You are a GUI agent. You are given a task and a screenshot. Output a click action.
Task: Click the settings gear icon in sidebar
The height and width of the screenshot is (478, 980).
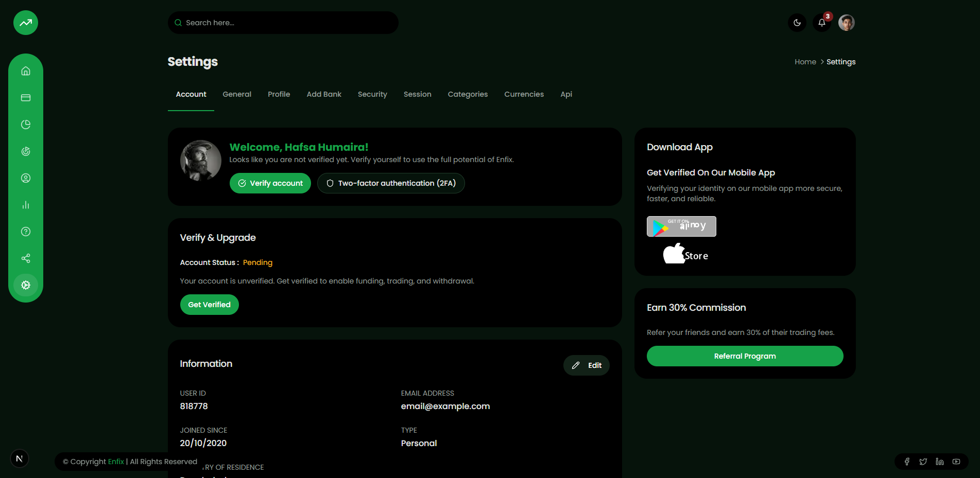coord(26,285)
